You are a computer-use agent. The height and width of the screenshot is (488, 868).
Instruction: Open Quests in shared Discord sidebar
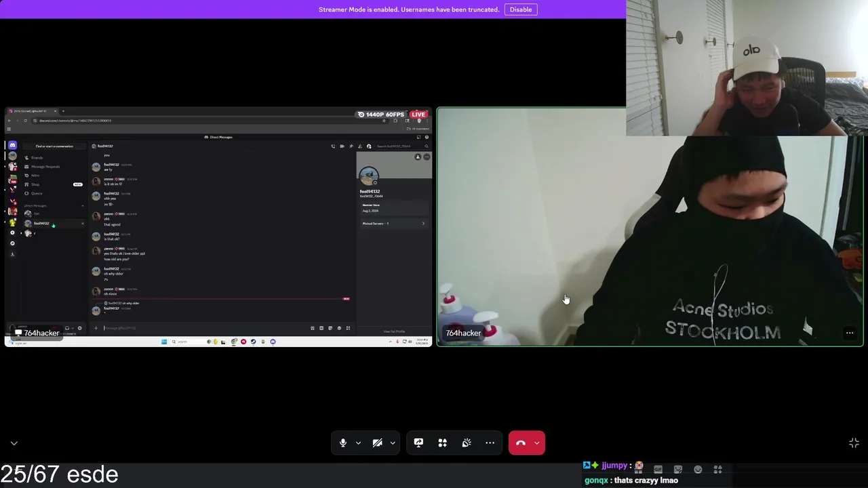37,193
